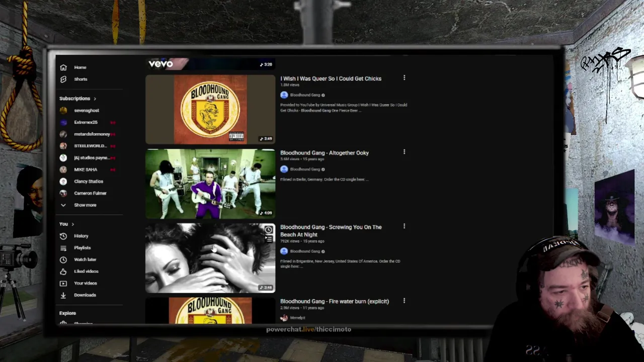Open options menu for Altogether Ooky video
The height and width of the screenshot is (362, 644).
point(404,152)
